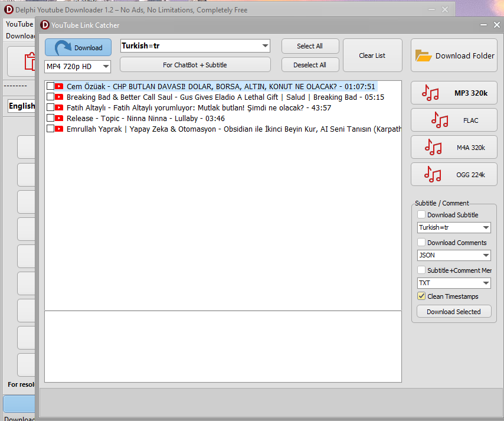Open the top Turkish=tr language dropdown

click(x=195, y=46)
